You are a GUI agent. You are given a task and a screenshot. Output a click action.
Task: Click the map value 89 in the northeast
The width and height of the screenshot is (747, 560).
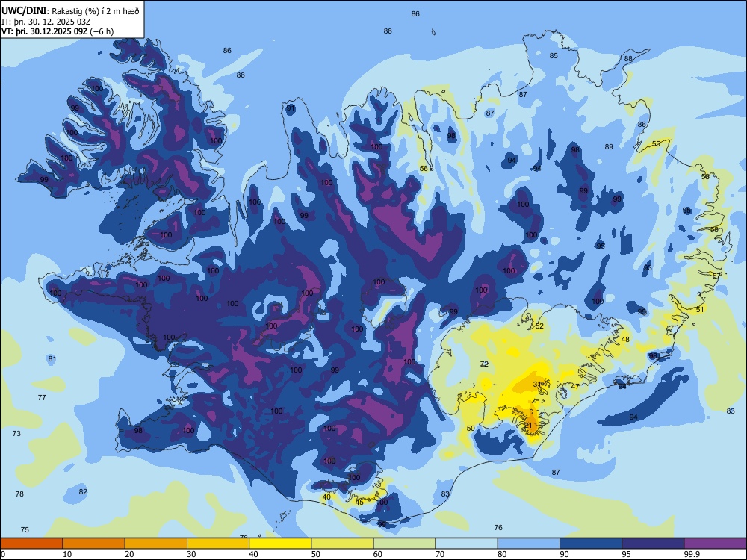(609, 146)
